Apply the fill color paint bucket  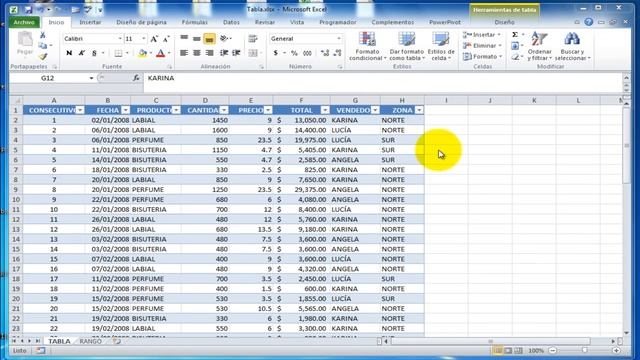[142, 53]
